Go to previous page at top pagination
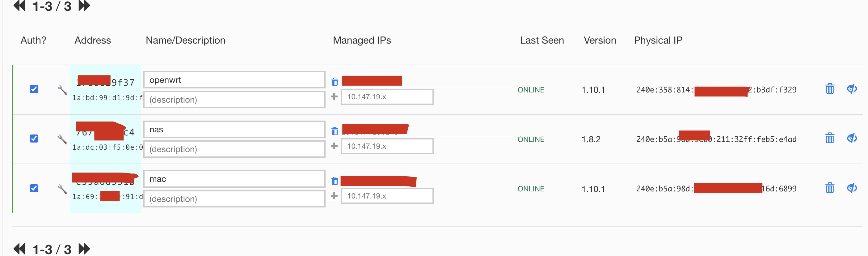The height and width of the screenshot is (256, 868). [19, 6]
